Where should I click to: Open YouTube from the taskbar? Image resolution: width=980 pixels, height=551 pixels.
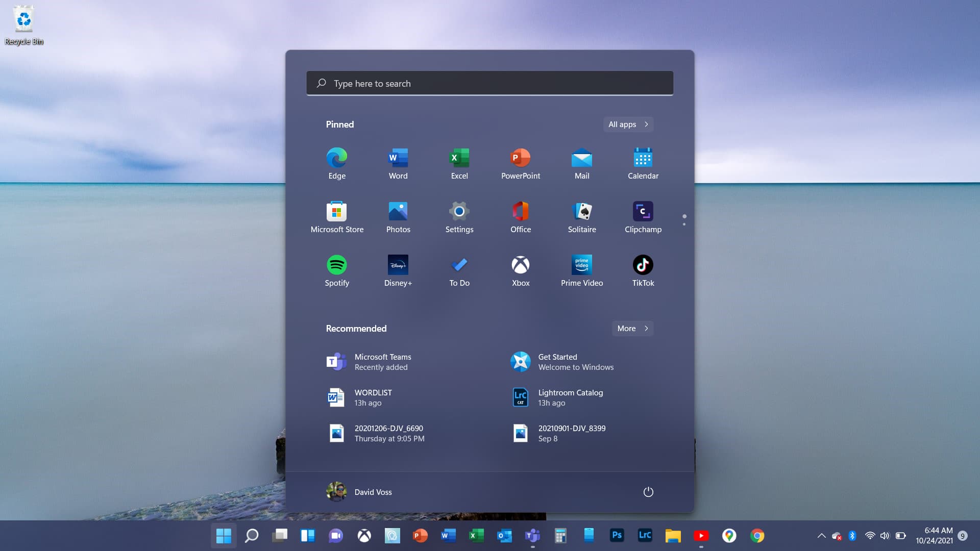coord(701,536)
